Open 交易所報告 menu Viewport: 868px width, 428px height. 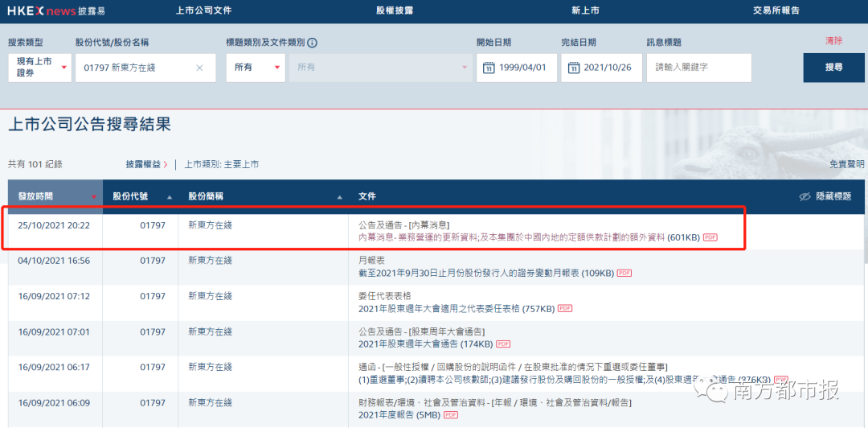776,10
